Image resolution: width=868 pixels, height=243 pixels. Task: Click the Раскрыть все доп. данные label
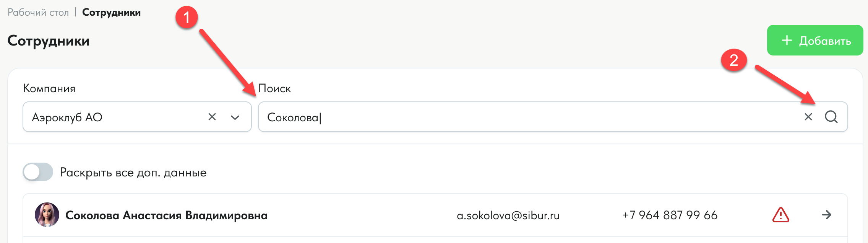coord(133,173)
